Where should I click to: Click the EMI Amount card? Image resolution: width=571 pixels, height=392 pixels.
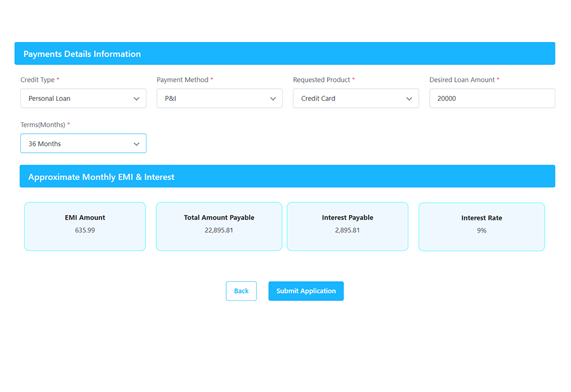(85, 227)
